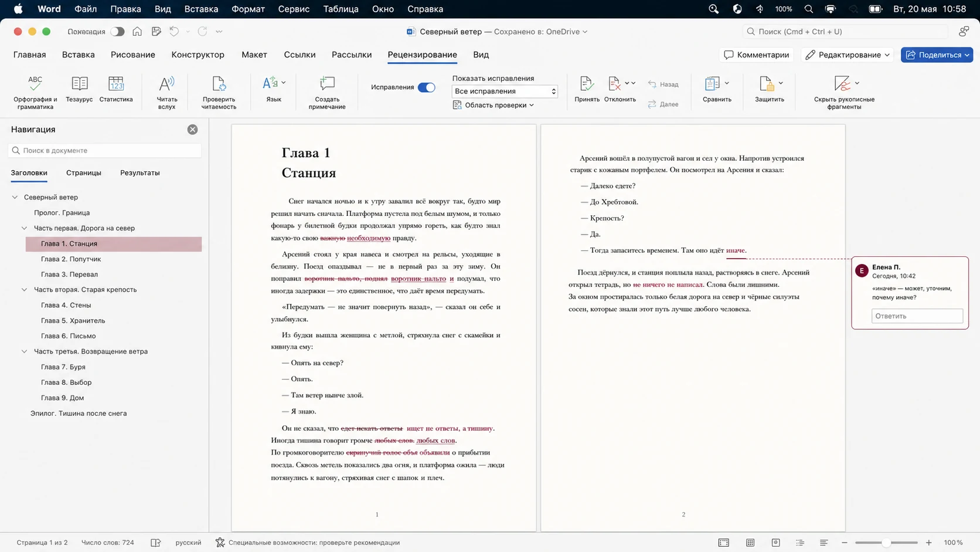Open the Формат menu in menu bar

point(248,9)
